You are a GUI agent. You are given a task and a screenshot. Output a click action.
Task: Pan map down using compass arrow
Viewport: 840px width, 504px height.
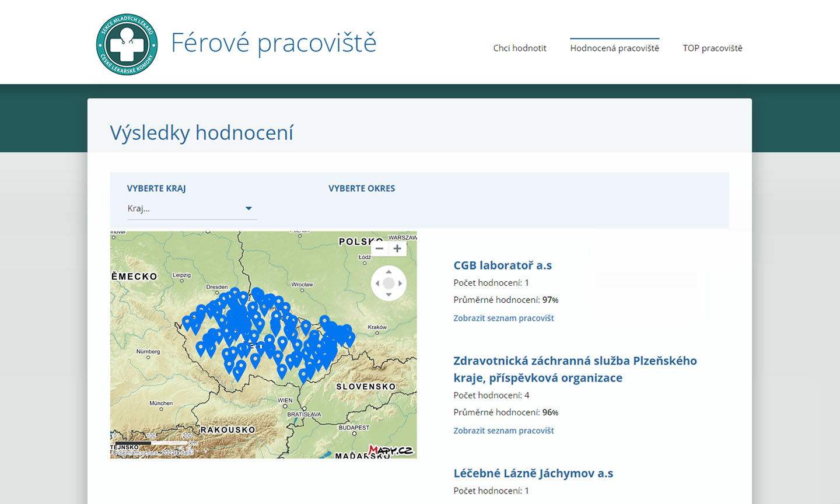point(388,295)
